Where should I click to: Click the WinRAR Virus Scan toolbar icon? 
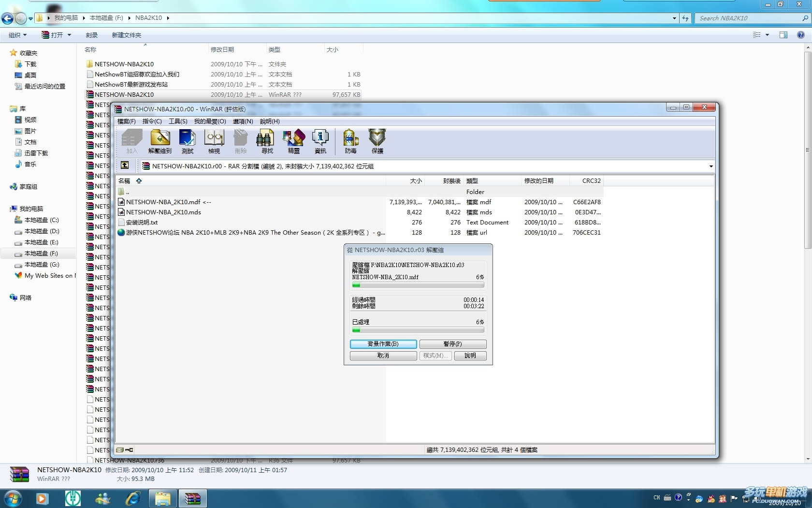coord(351,141)
